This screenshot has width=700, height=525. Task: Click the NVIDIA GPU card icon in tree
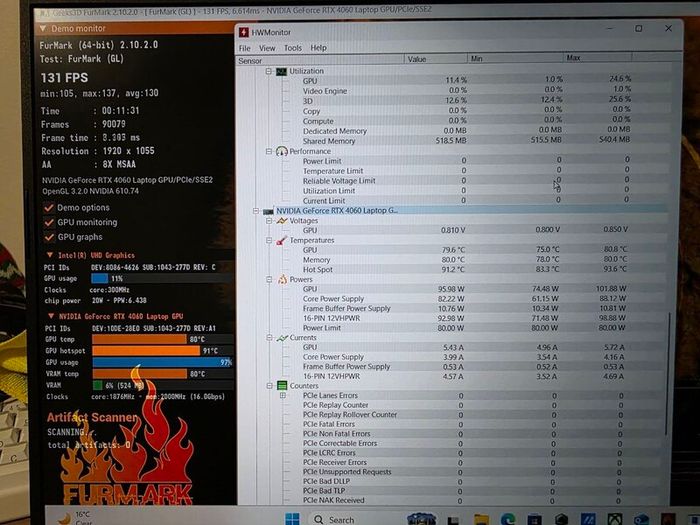[268, 211]
